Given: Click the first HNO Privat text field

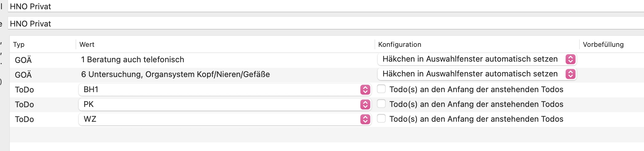Looking at the screenshot, I should click(326, 6).
